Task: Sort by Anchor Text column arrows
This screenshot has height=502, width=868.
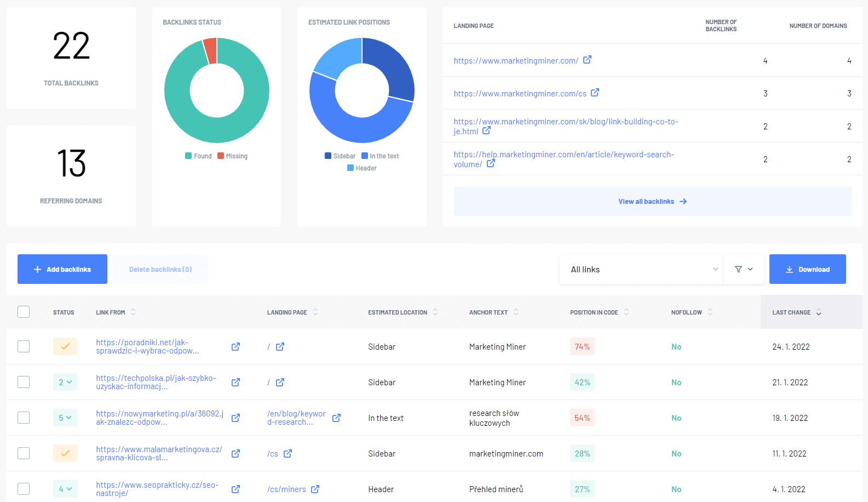Action: [516, 312]
